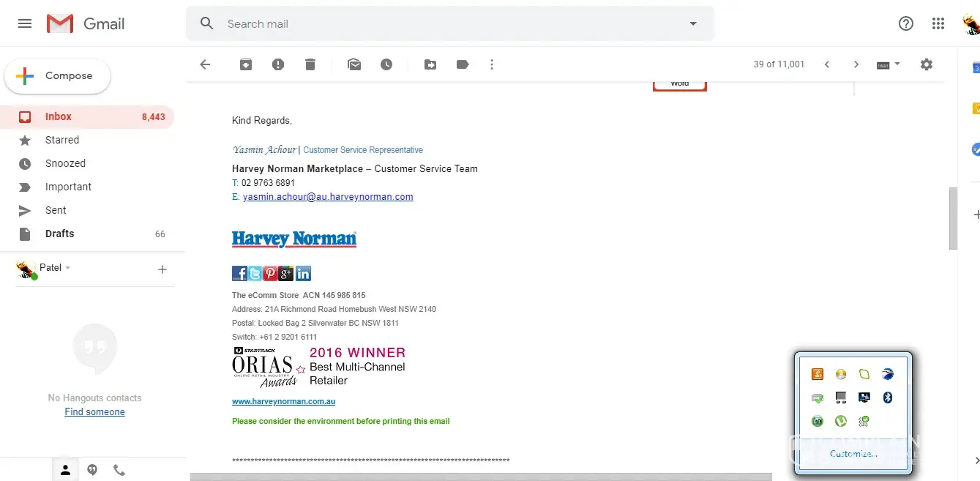Open the input tools keyboard dropdown
The width and height of the screenshot is (980, 481).
point(888,64)
